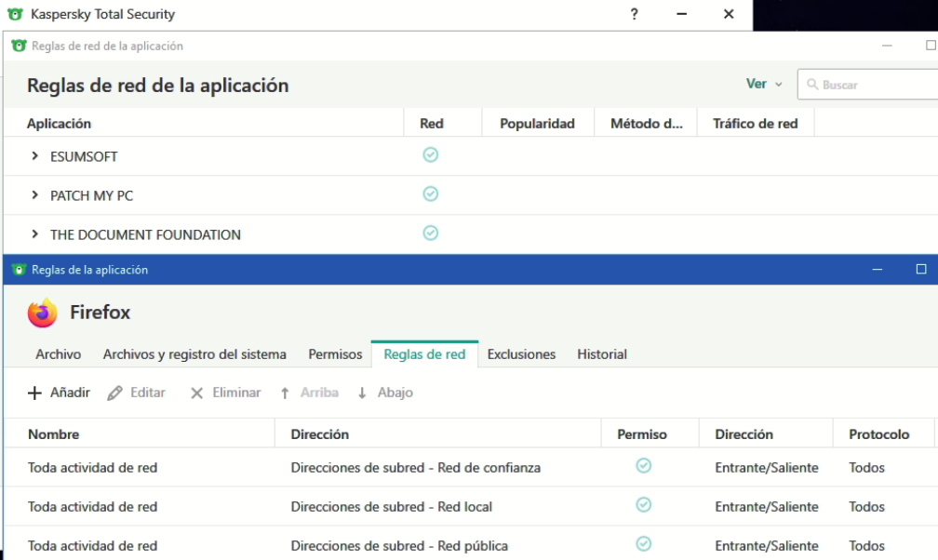The width and height of the screenshot is (938, 560).
Task: Click the plus icon next to Añadir
Action: coord(34,393)
